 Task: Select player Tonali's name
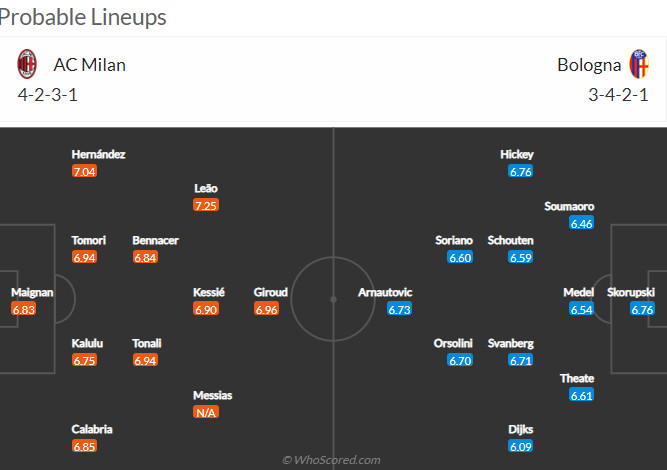point(147,343)
